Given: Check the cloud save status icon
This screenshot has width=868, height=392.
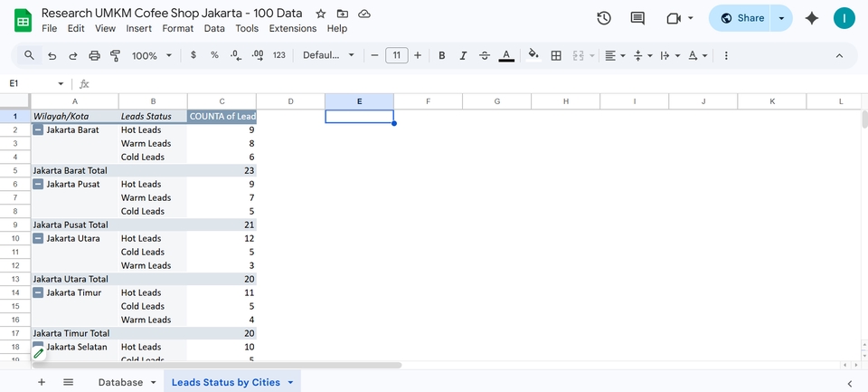Looking at the screenshot, I should [x=364, y=14].
